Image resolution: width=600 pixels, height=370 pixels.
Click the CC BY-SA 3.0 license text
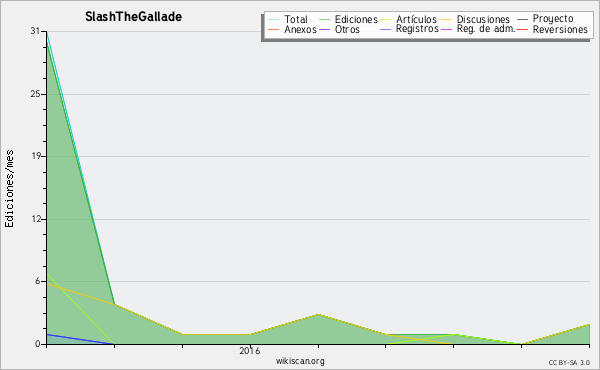(569, 363)
